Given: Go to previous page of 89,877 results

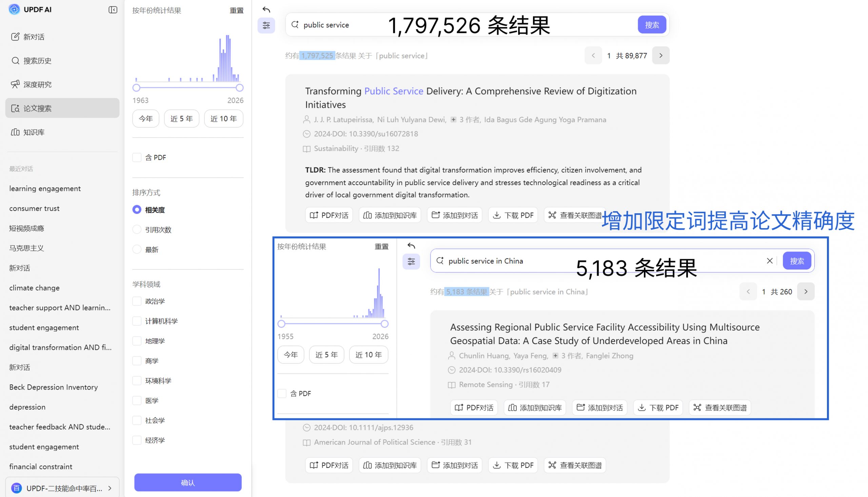Looking at the screenshot, I should (593, 55).
